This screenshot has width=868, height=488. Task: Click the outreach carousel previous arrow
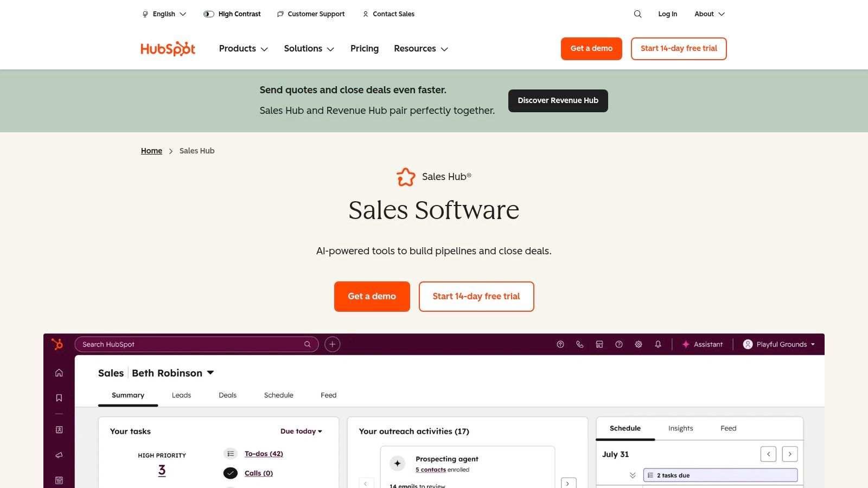click(366, 483)
